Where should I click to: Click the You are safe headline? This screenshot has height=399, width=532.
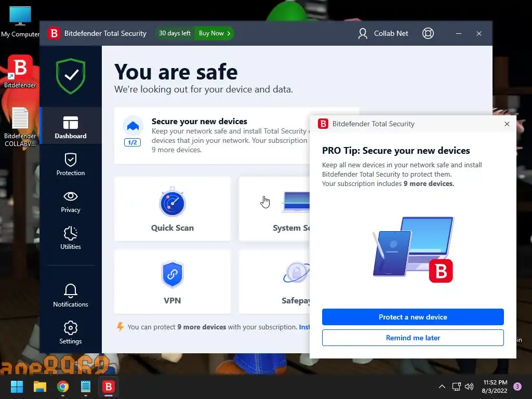pos(176,72)
